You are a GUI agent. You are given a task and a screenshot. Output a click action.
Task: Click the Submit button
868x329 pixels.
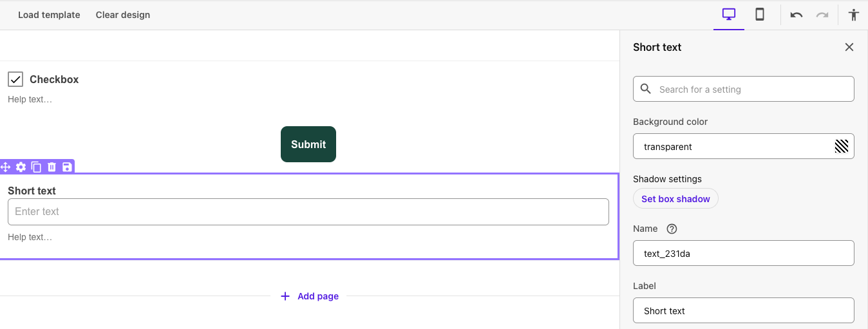(308, 144)
